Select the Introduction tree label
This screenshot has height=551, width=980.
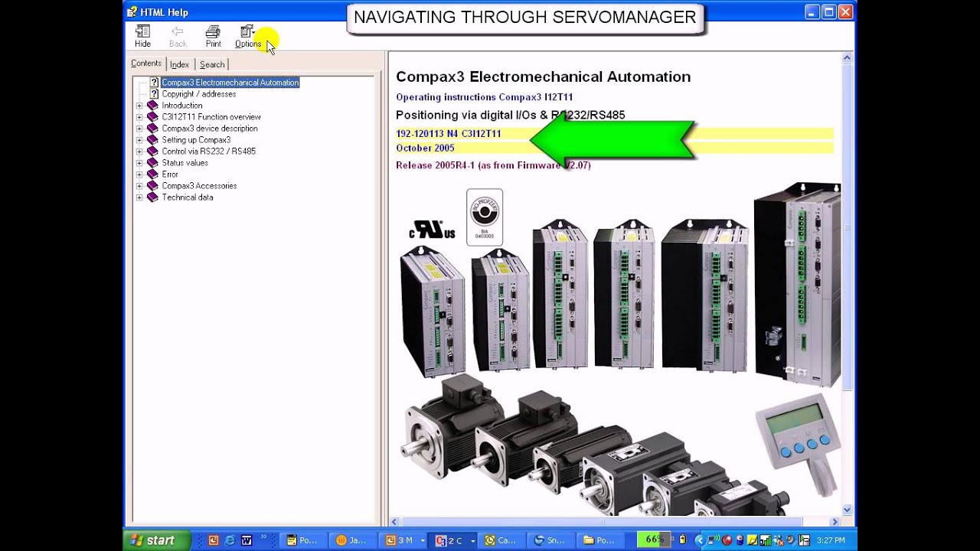point(182,106)
